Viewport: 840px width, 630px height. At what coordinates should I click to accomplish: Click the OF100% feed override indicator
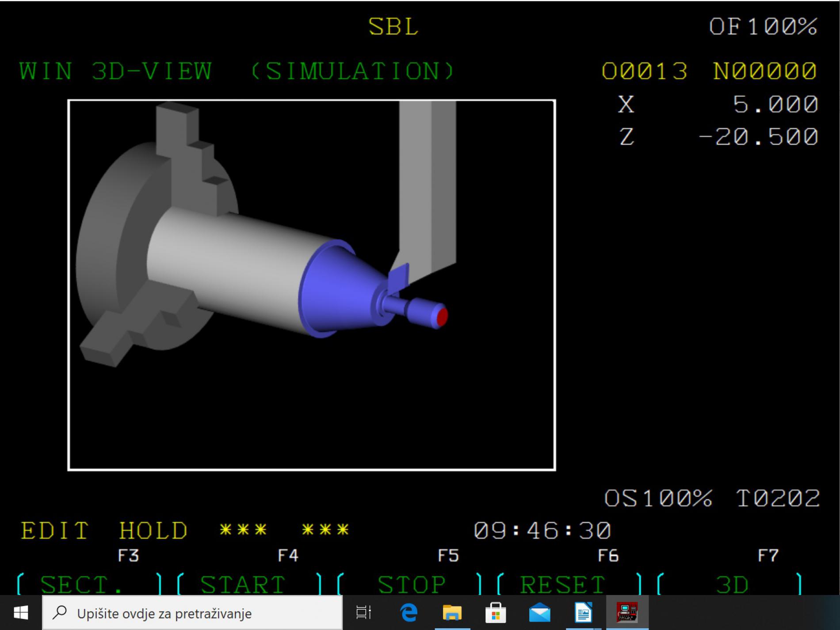[x=763, y=27]
